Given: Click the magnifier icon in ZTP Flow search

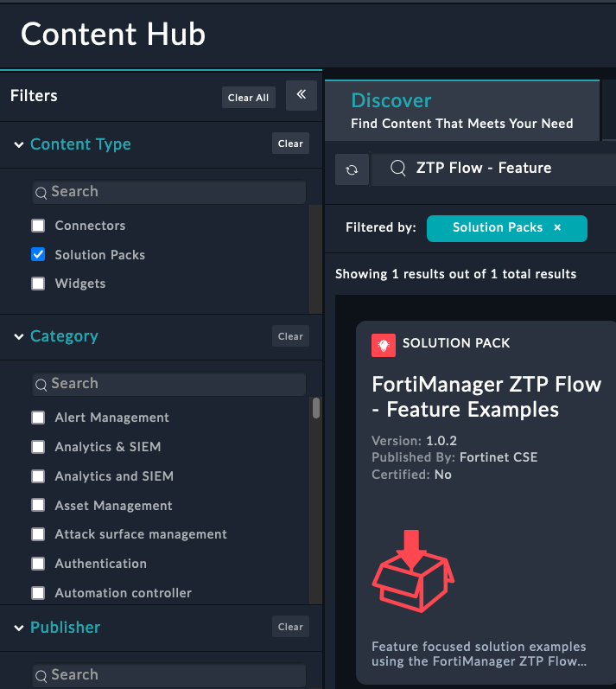Looking at the screenshot, I should pos(397,168).
